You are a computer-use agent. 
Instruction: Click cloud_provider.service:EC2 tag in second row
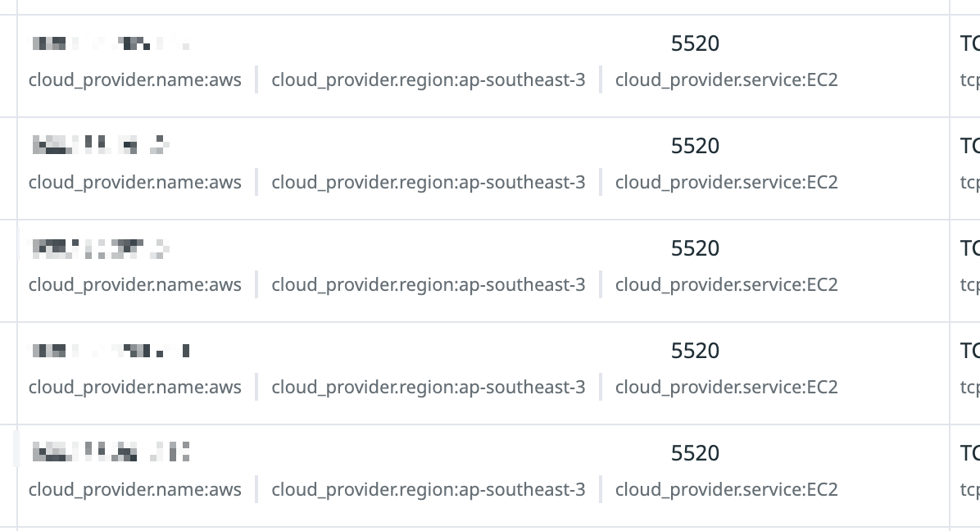(x=726, y=183)
